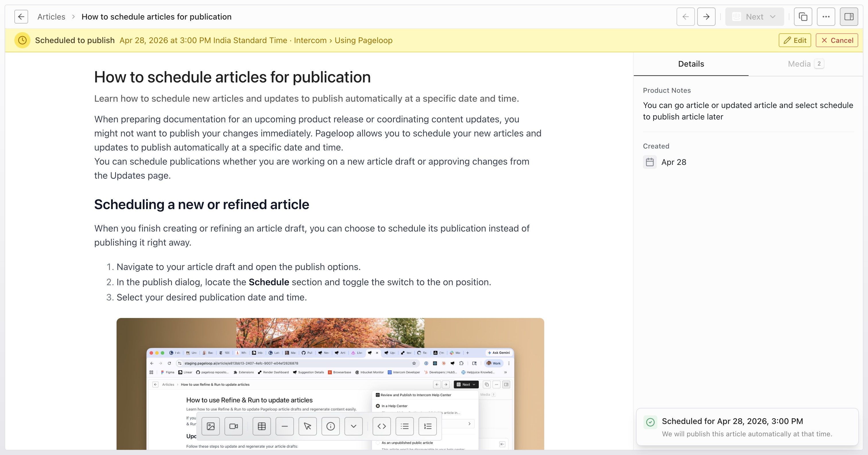The height and width of the screenshot is (455, 868).
Task: Click the Product Notes text field
Action: coord(748,111)
